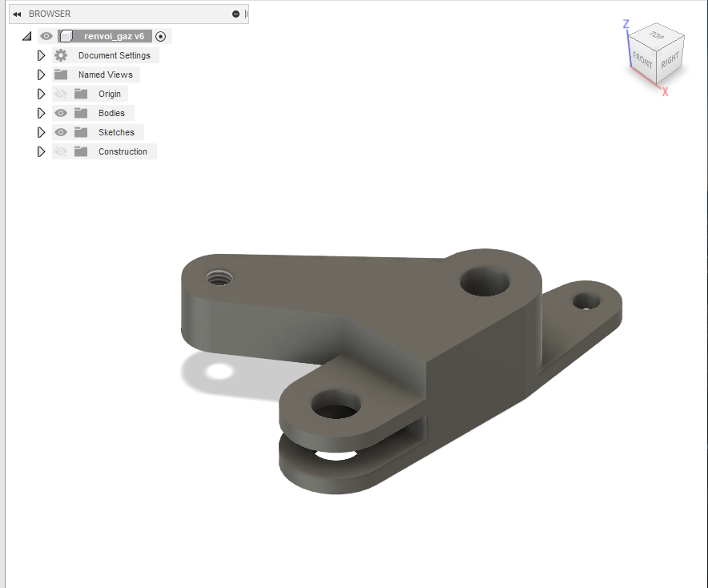Select the Bodies label
The height and width of the screenshot is (588, 708).
coord(111,113)
